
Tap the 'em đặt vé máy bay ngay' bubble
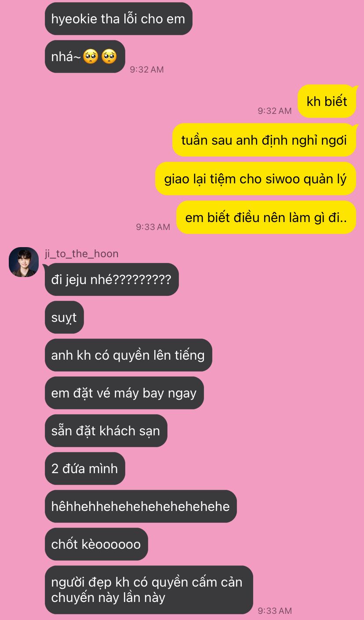click(124, 393)
